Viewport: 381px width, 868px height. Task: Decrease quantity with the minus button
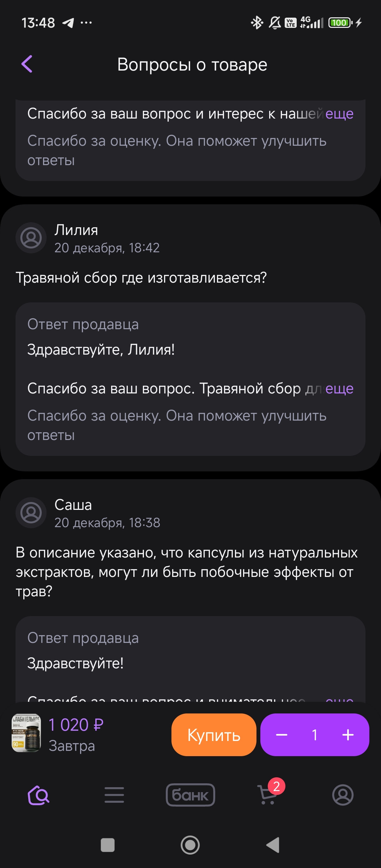282,735
